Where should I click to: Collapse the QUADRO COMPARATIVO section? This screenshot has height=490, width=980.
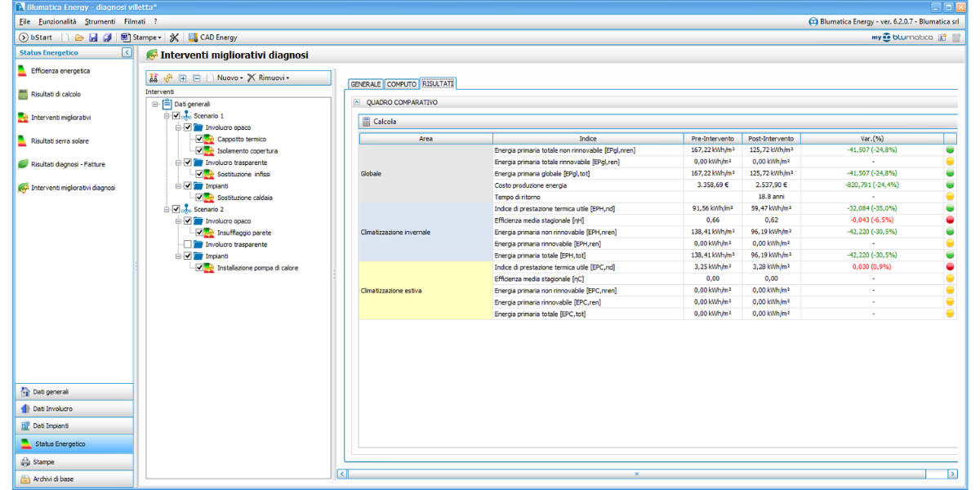pos(356,103)
